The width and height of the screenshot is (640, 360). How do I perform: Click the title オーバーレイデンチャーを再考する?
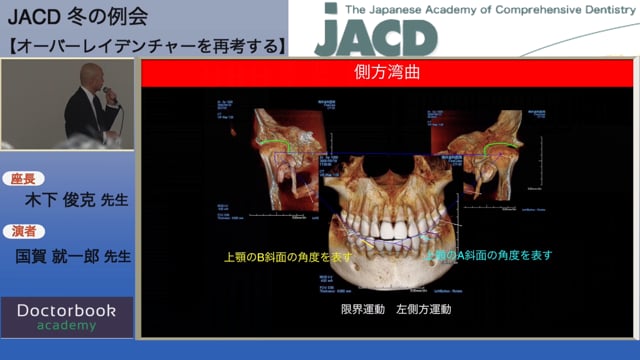coord(148,46)
